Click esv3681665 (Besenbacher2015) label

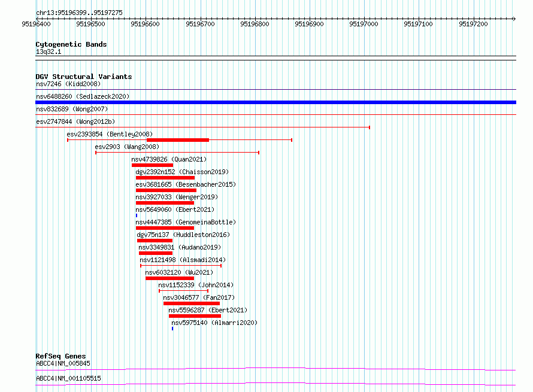(186, 184)
